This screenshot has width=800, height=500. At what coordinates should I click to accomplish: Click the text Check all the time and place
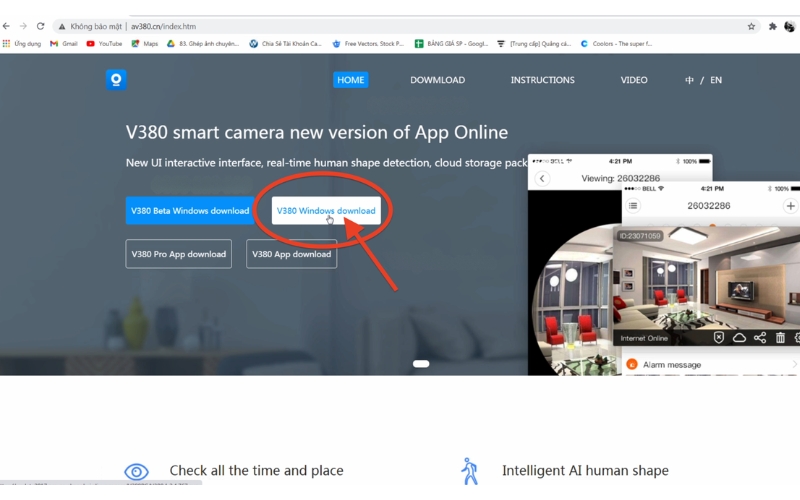tap(256, 470)
